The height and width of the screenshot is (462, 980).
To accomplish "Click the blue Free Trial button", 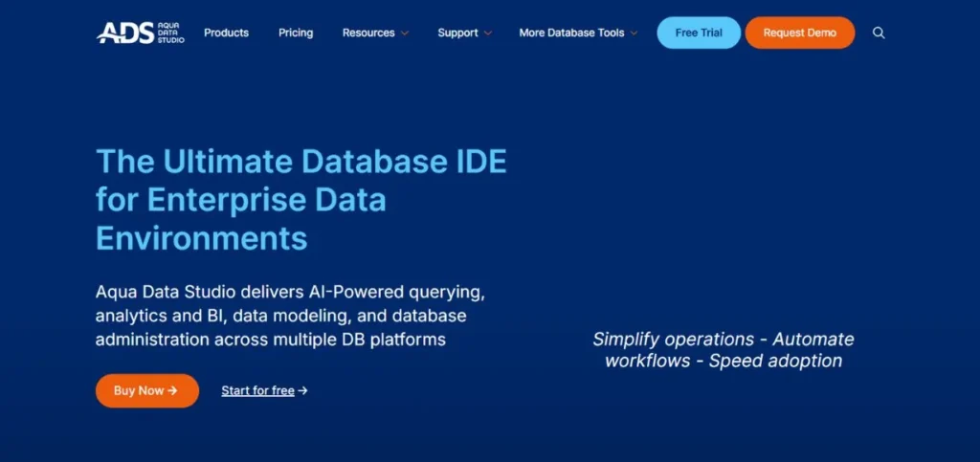I will click(699, 33).
